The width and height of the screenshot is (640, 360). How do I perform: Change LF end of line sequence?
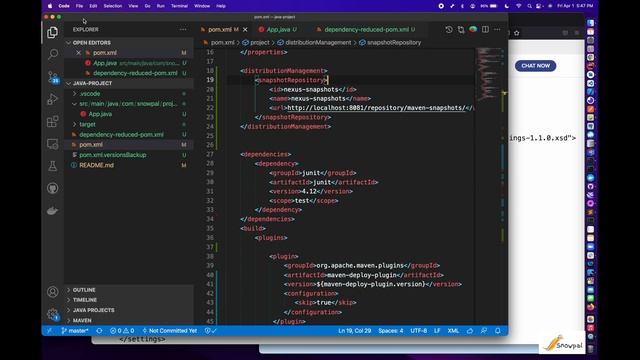coord(437,331)
